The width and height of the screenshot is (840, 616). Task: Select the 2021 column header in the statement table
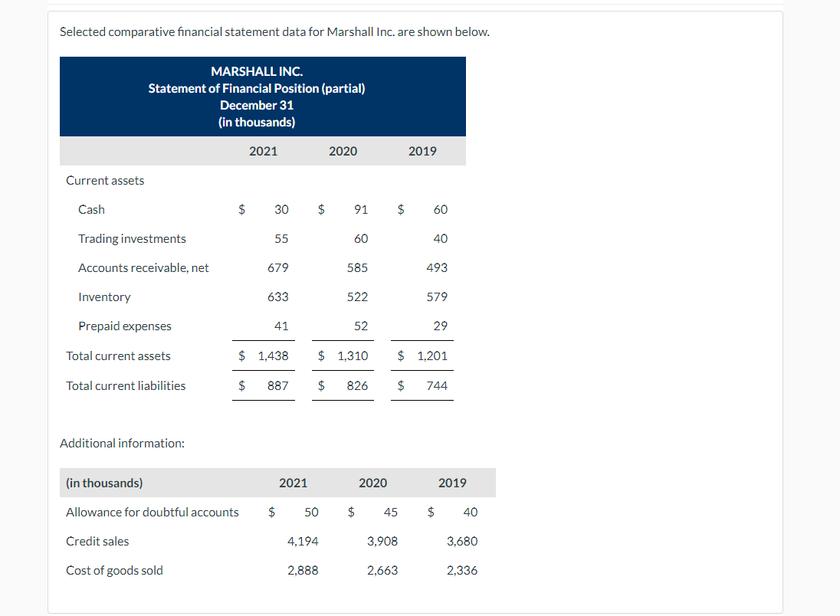(x=263, y=151)
